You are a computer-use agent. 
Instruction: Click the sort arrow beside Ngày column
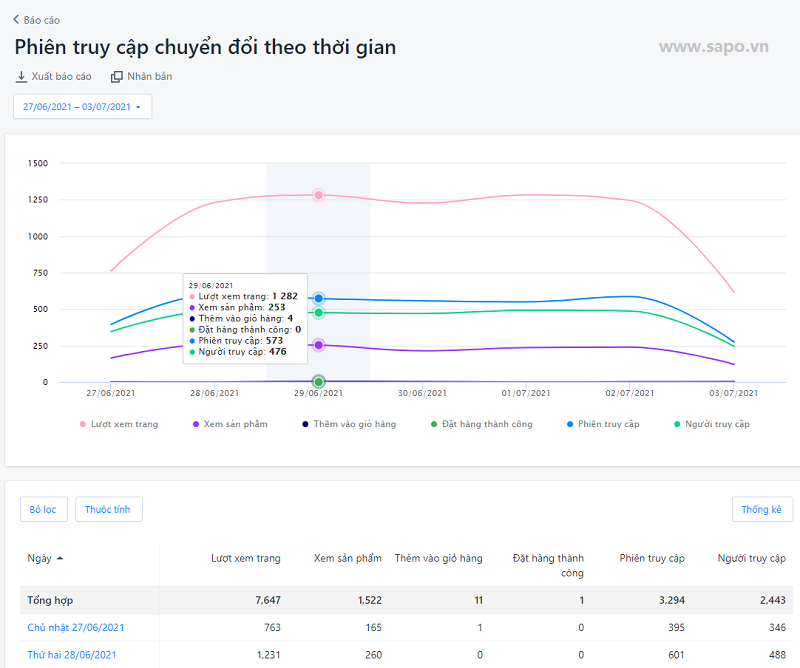point(59,558)
